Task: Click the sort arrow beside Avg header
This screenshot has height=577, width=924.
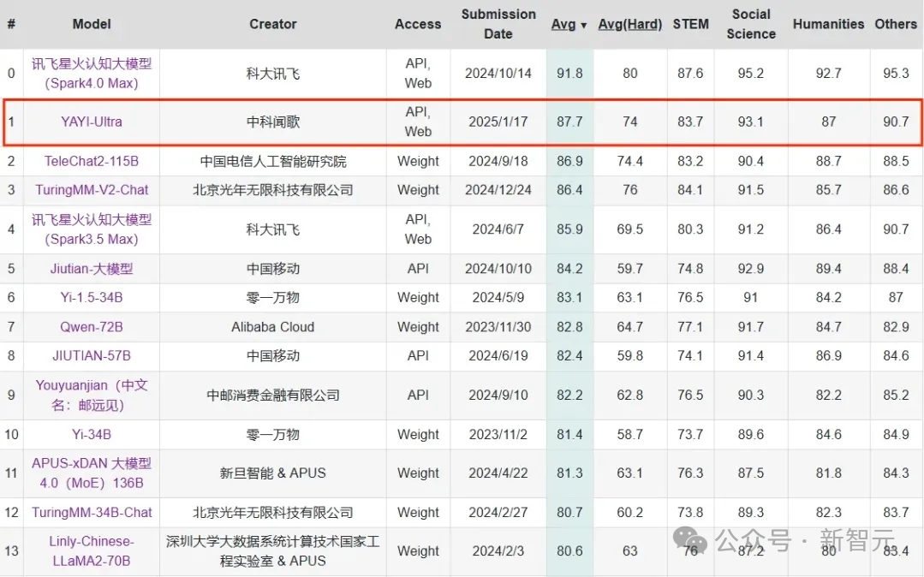Action: click(x=583, y=26)
